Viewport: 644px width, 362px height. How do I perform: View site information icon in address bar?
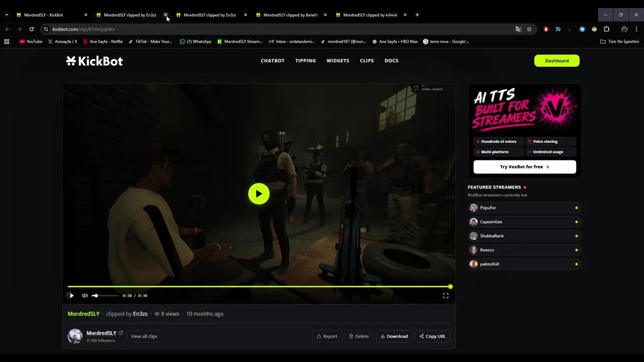(x=46, y=29)
